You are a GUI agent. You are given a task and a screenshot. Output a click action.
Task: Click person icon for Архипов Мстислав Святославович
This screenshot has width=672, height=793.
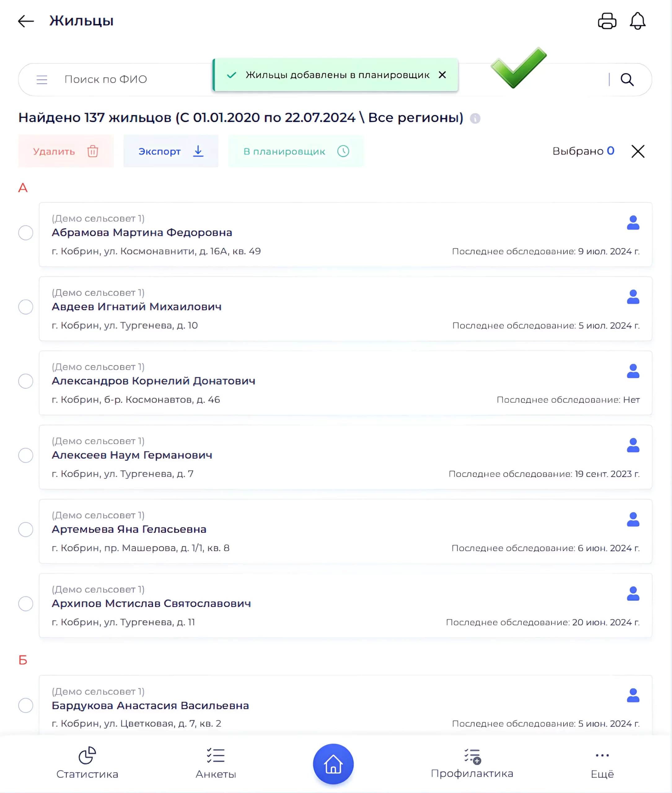[633, 594]
